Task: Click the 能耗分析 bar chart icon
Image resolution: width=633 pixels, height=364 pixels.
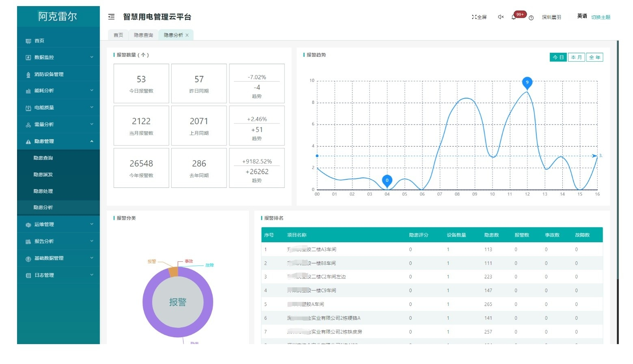Action: 28,91
